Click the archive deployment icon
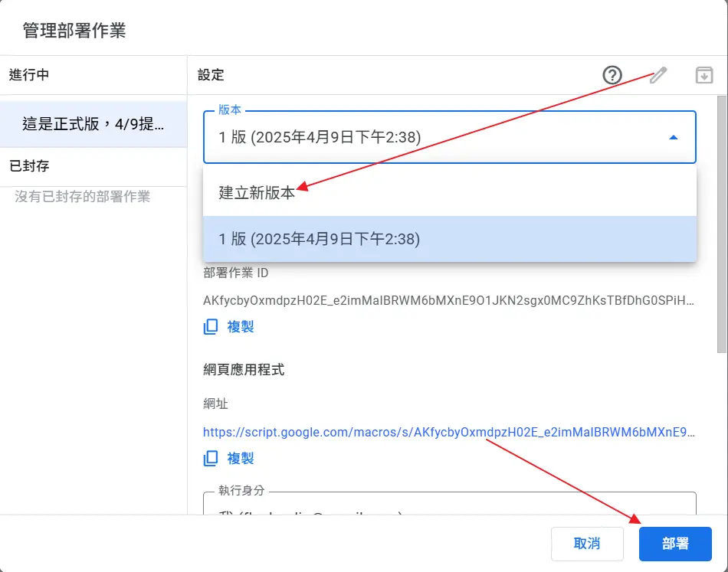 tap(703, 75)
